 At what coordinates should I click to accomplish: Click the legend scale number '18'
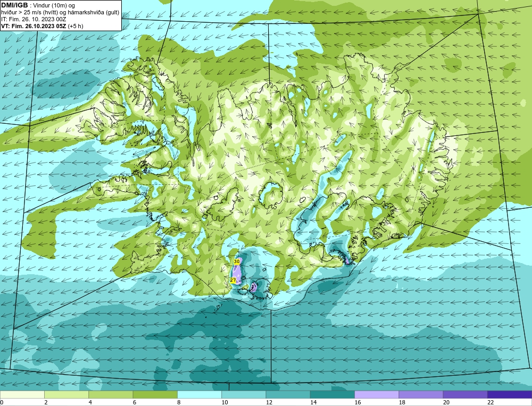tap(401, 402)
